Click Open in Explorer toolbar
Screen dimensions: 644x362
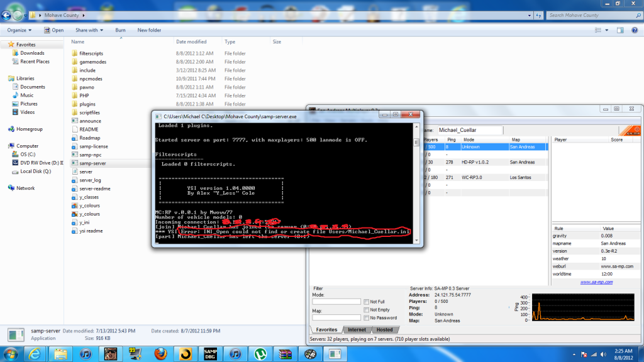pyautogui.click(x=54, y=30)
